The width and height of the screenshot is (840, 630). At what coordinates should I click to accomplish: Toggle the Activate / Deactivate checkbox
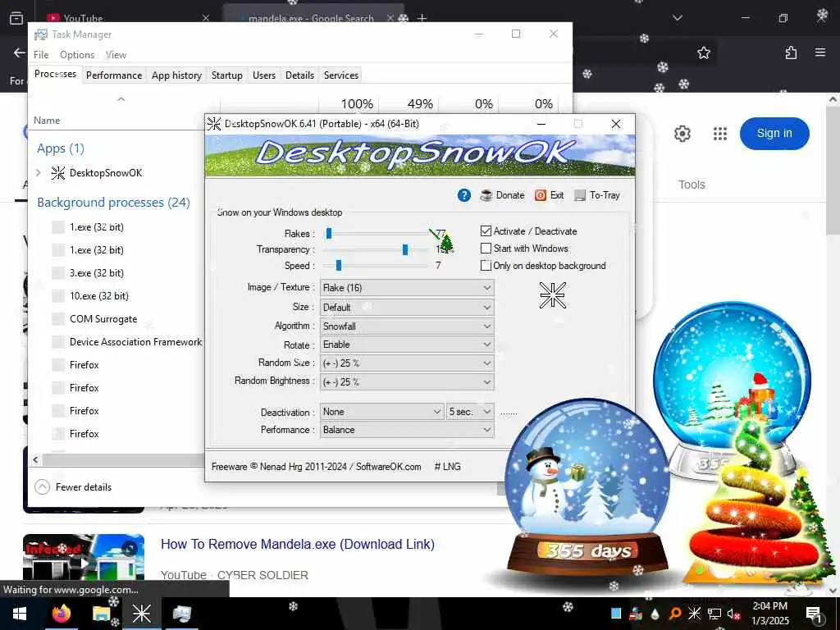coord(486,231)
